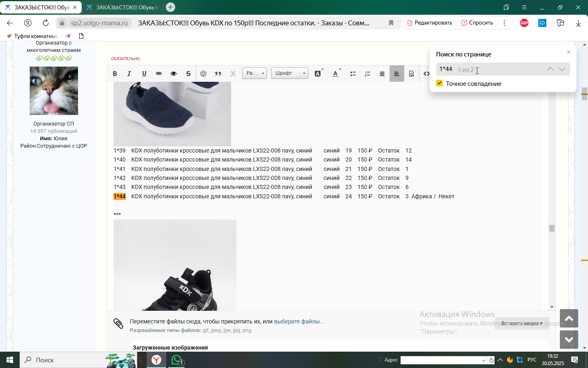Screen dimensions: 588x368
Task: Open the 'Вставить медиа' dropdown
Action: click(522, 323)
